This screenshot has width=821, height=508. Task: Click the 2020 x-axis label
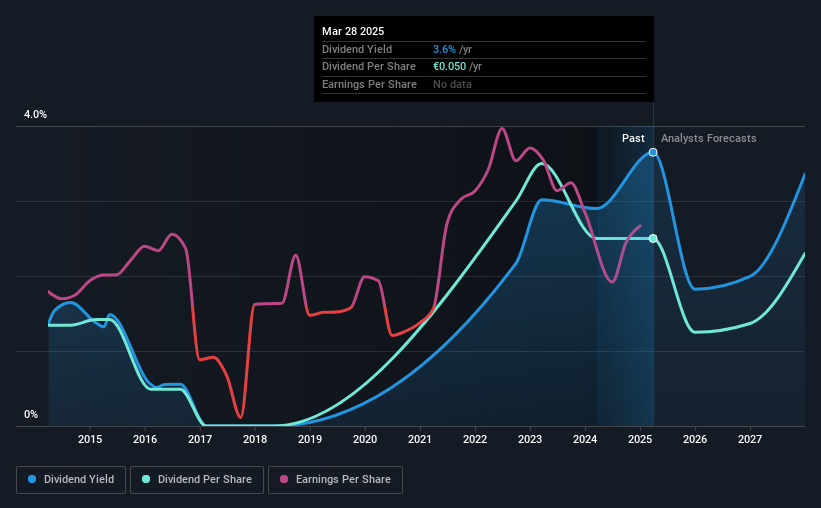point(365,439)
